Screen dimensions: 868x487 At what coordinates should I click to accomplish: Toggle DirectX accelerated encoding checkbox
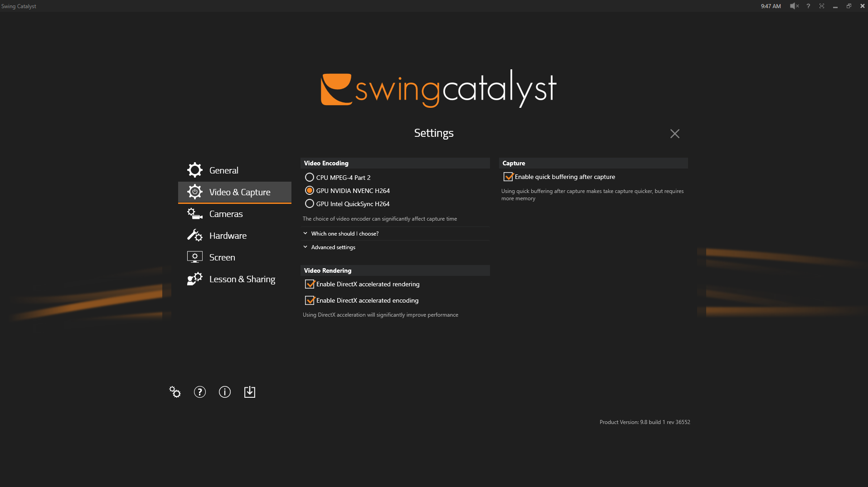[x=310, y=300]
